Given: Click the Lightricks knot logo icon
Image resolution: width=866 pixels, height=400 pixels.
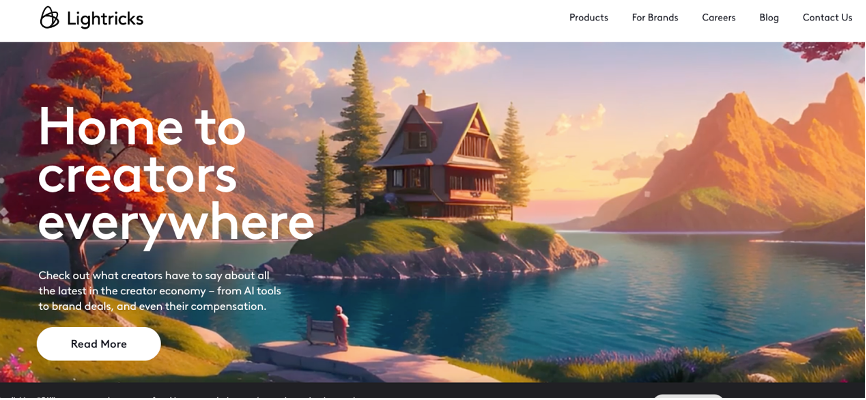Looking at the screenshot, I should [x=49, y=18].
